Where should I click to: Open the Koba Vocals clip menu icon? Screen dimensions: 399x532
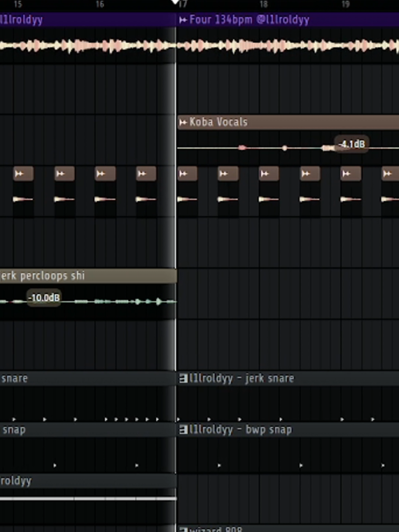coord(183,122)
